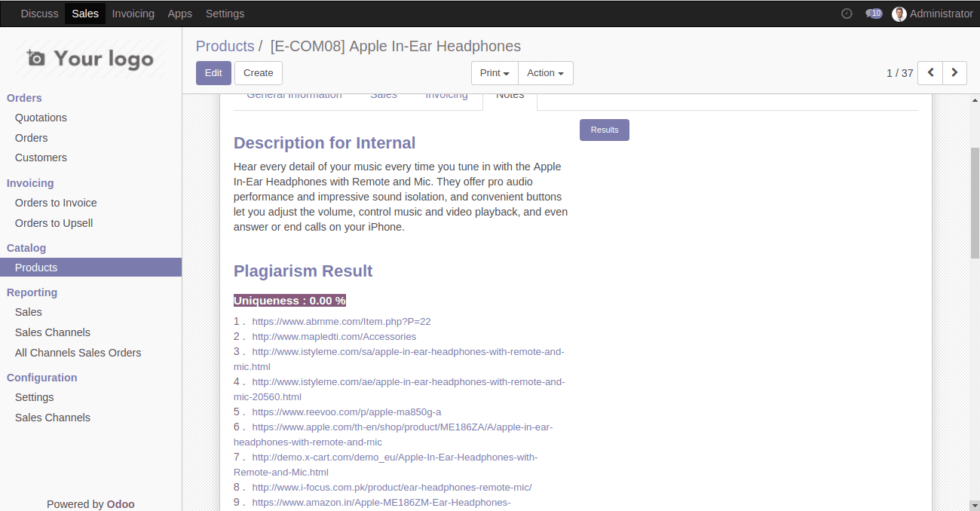The height and width of the screenshot is (511, 980).
Task: Click the Invoicing sidebar section header
Action: coord(30,183)
